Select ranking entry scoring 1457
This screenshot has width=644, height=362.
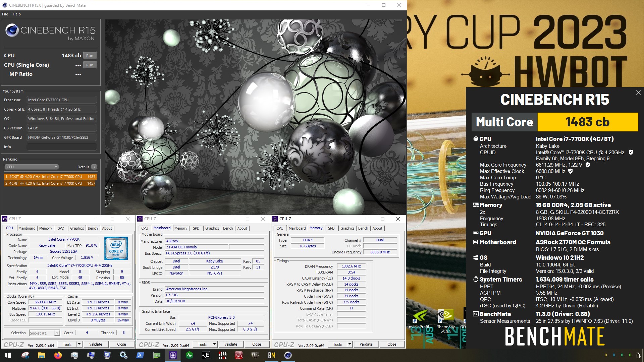[50, 183]
